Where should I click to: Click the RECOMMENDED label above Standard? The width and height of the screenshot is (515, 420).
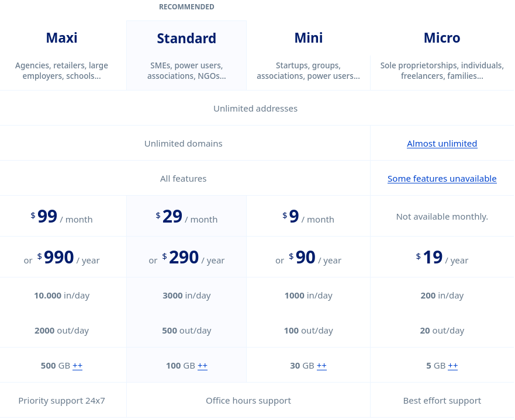tap(186, 6)
